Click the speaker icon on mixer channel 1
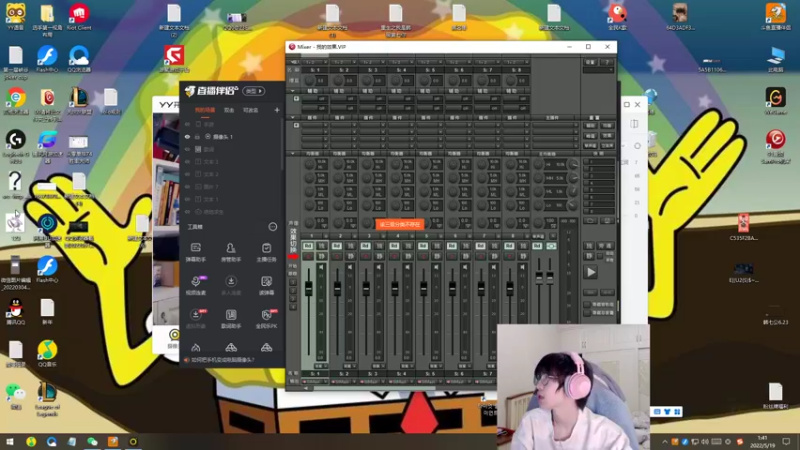This screenshot has height=450, width=800. click(321, 267)
